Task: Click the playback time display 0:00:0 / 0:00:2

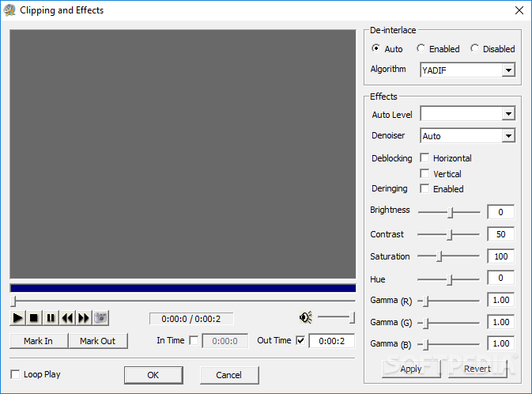Action: [x=191, y=319]
